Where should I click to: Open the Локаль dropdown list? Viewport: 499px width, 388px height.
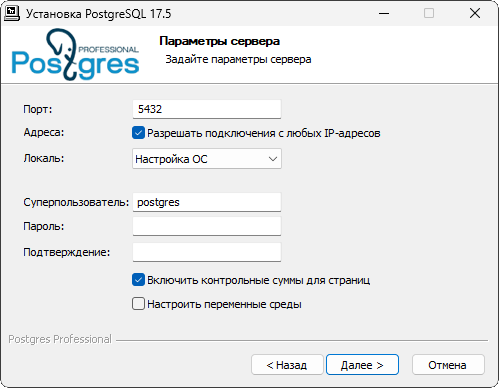point(207,159)
